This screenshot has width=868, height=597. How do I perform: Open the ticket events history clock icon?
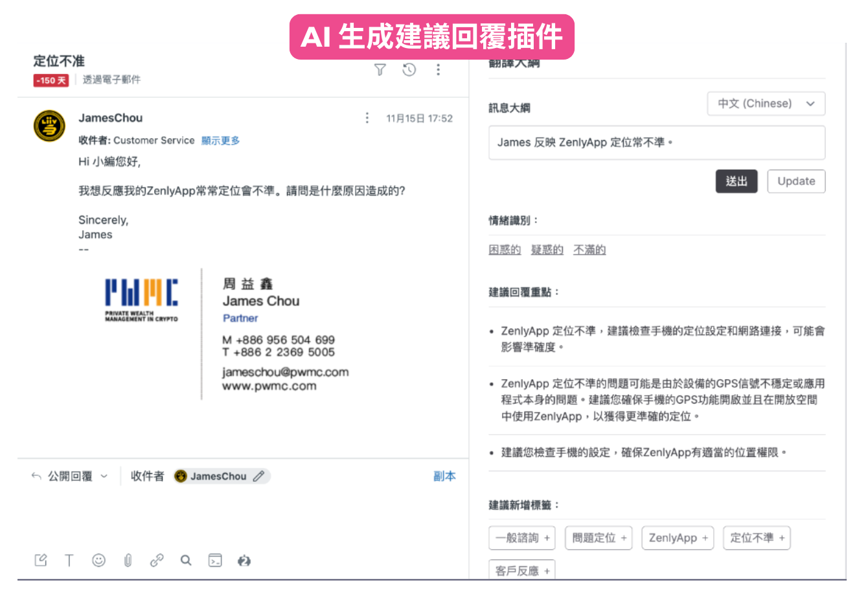(x=409, y=70)
